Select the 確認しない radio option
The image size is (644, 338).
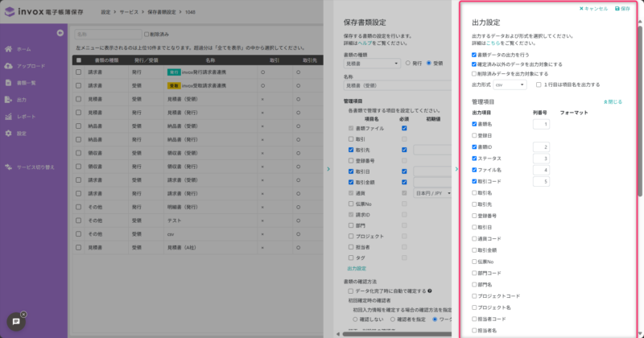click(x=355, y=319)
